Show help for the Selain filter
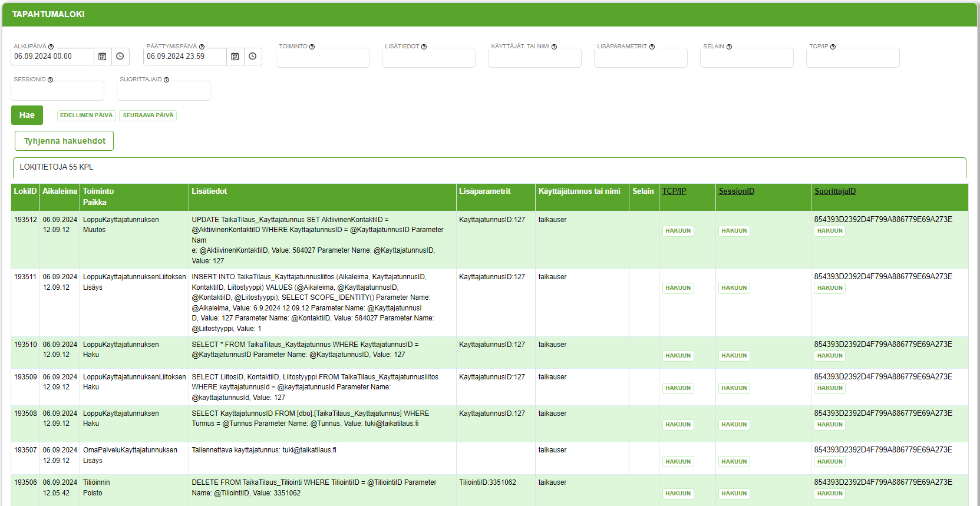Screen dimensions: 980x506 point(729,47)
